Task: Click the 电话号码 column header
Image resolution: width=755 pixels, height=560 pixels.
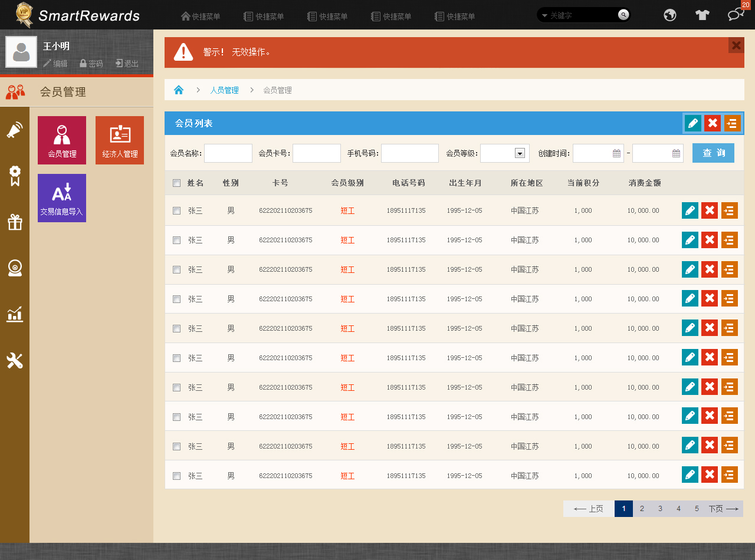Action: tap(409, 183)
